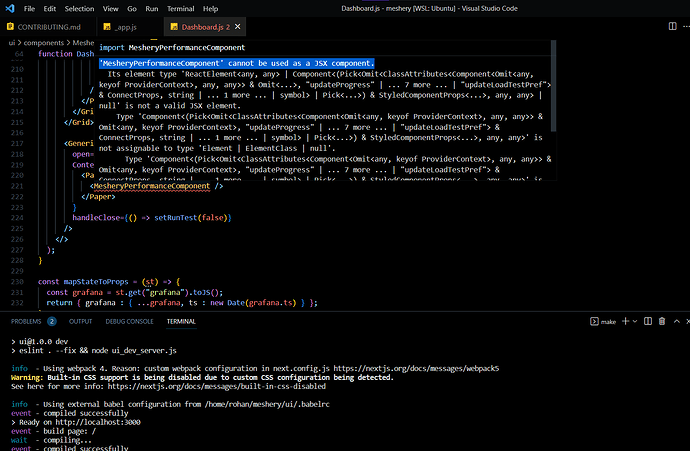Click mapStateToProps on line 230
Image resolution: width=690 pixels, height=451 pixels.
[x=96, y=282]
